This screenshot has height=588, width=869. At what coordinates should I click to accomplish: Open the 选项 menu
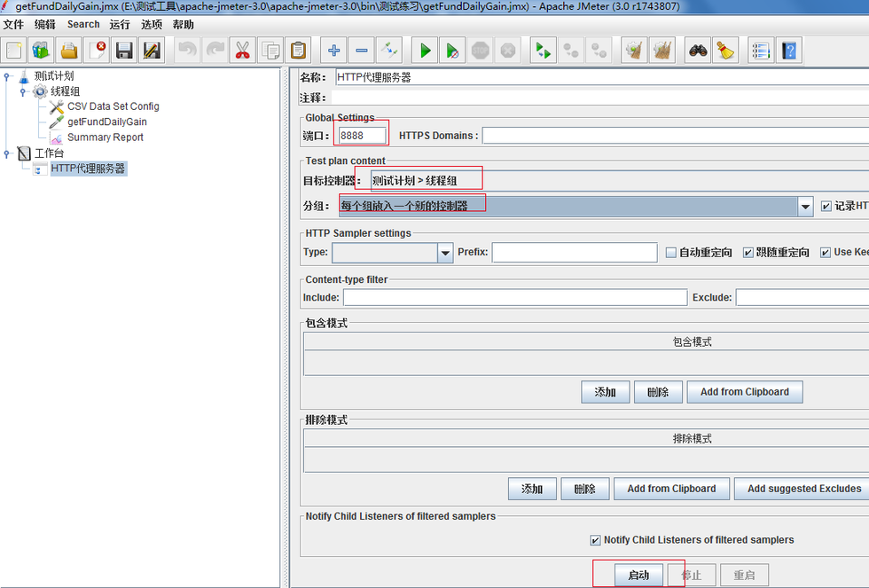click(x=152, y=24)
